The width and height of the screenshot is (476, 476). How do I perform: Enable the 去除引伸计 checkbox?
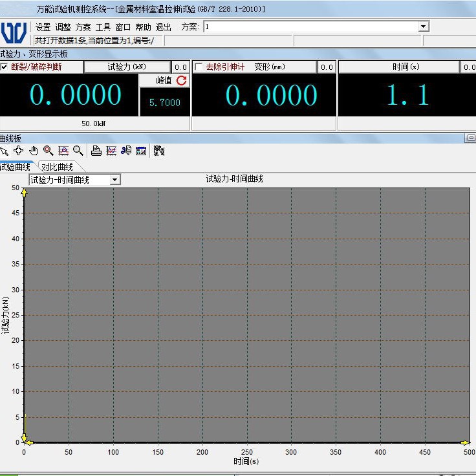click(x=199, y=67)
